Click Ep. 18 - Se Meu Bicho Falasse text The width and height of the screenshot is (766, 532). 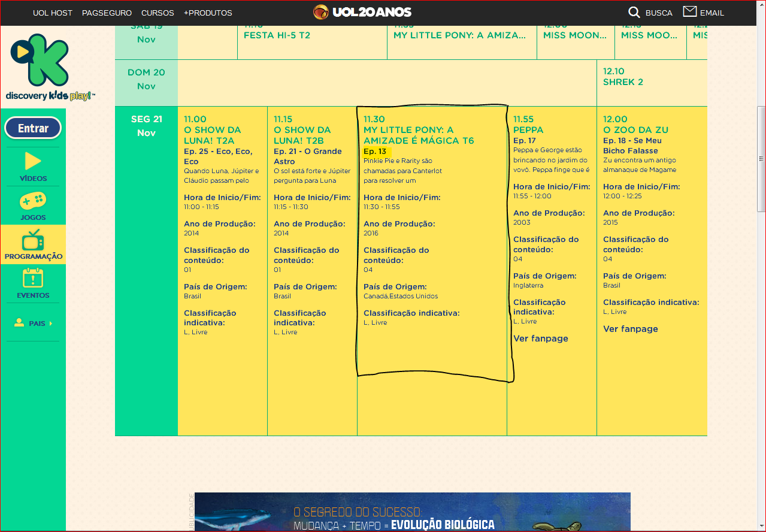click(632, 146)
